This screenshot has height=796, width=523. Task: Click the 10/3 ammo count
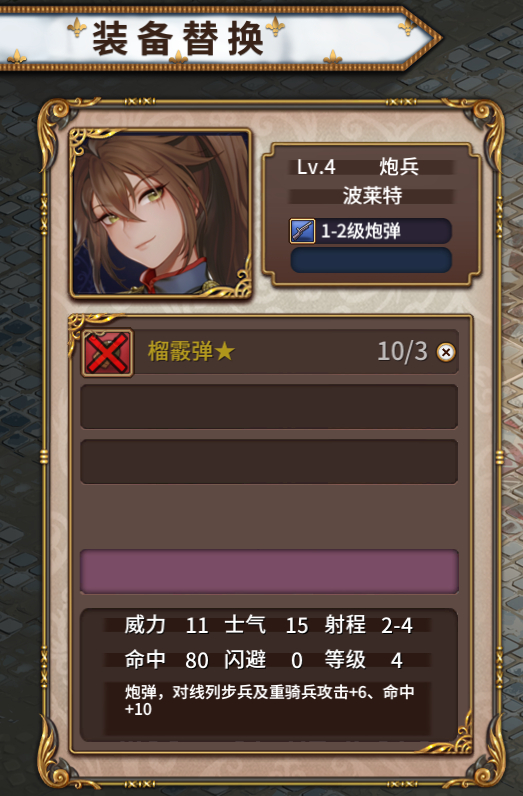click(402, 351)
